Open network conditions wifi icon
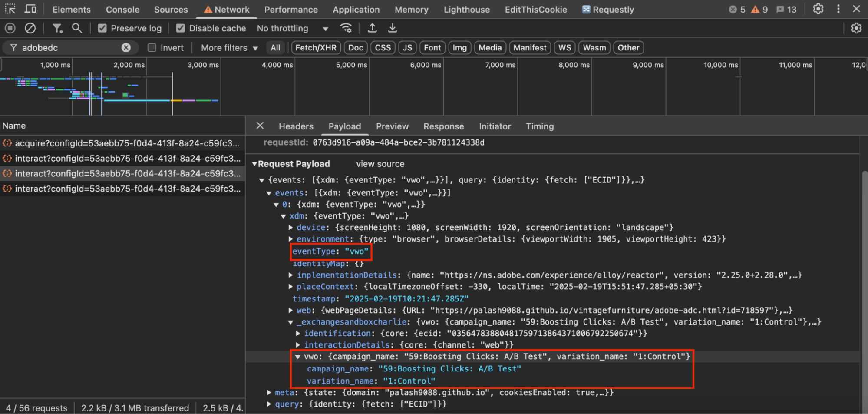 coord(346,28)
